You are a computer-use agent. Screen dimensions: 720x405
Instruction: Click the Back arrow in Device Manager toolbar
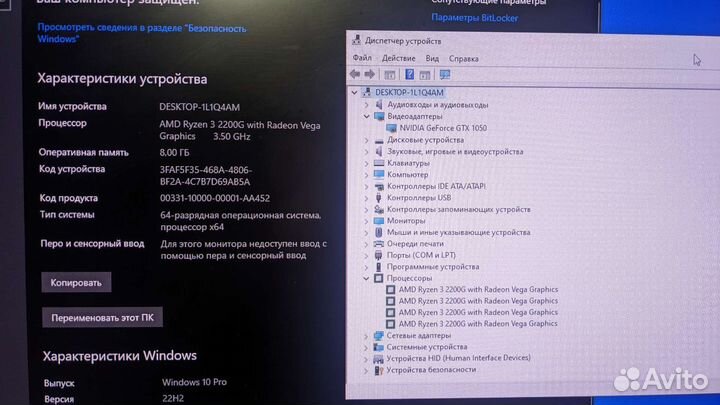pos(354,74)
